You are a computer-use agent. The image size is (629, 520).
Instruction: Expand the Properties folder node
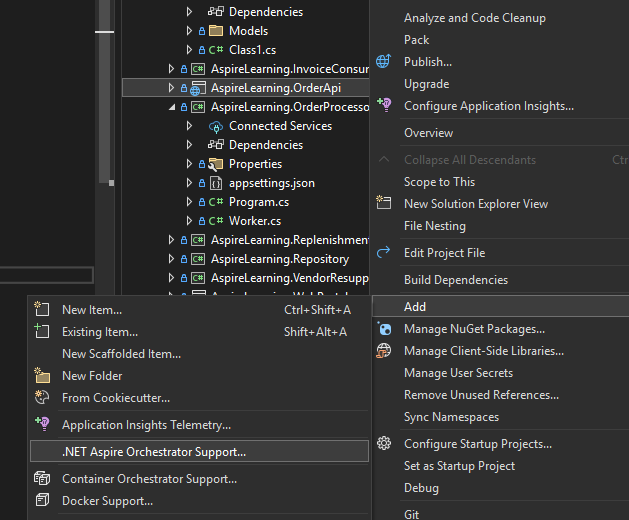coord(189,164)
